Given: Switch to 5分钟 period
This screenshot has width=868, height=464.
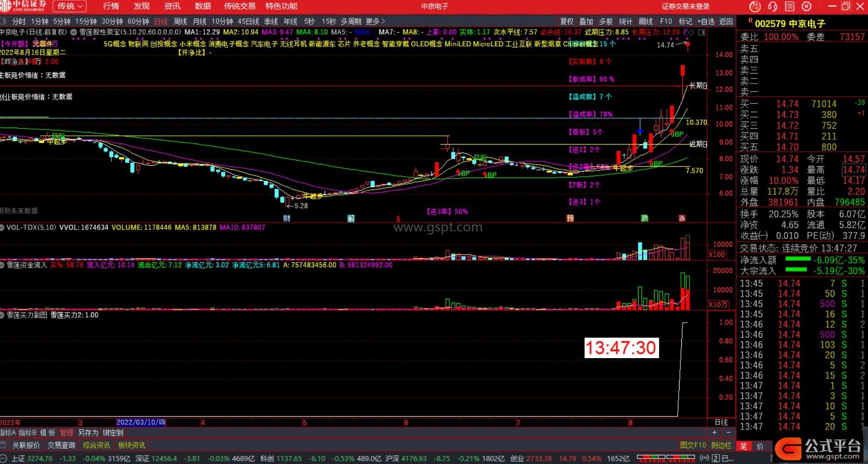Looking at the screenshot, I should pos(62,21).
